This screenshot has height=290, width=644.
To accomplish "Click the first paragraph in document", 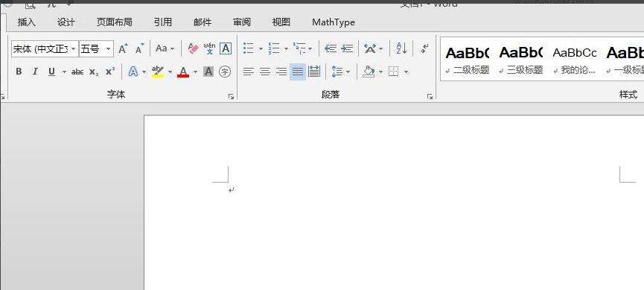I will point(232,190).
